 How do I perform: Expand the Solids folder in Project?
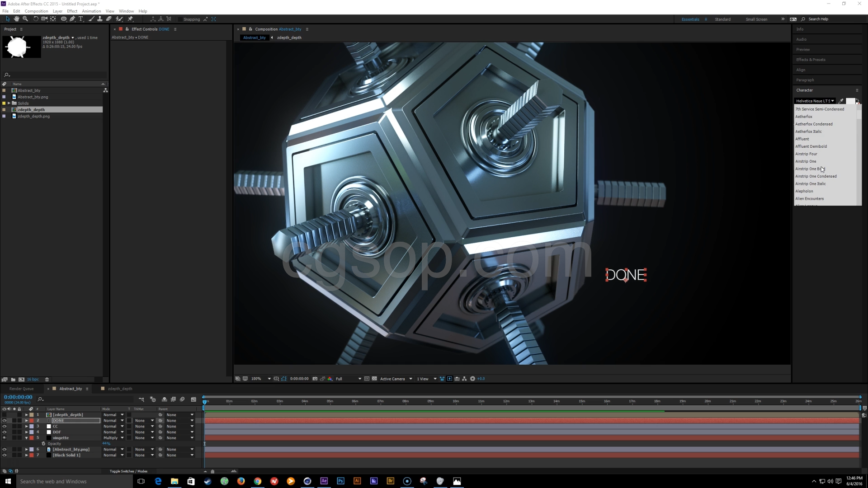point(9,103)
